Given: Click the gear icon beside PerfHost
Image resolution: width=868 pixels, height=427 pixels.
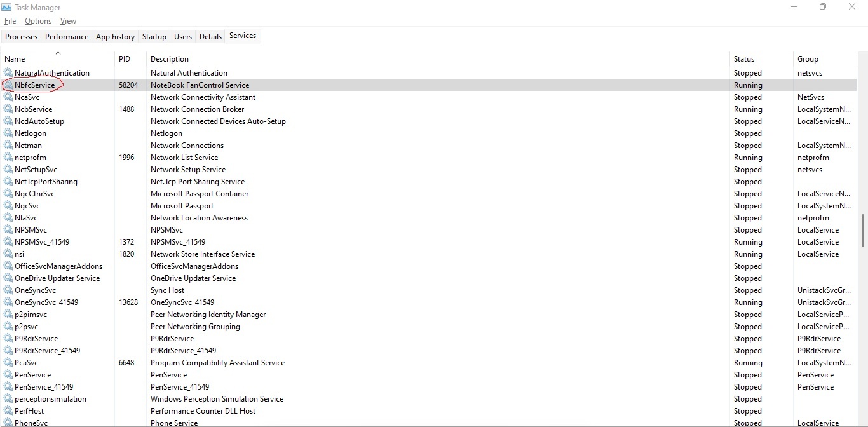Looking at the screenshot, I should coord(8,410).
